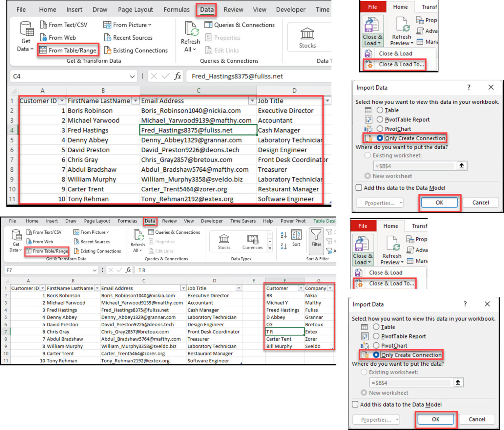This screenshot has width=504, height=430.
Task: Open the From Picture import tool
Action: (x=127, y=25)
